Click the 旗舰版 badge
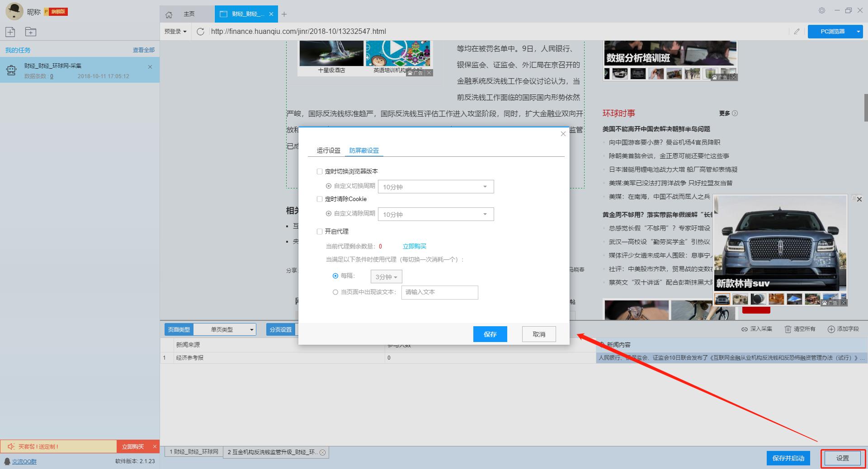This screenshot has height=469, width=868. pyautogui.click(x=56, y=12)
